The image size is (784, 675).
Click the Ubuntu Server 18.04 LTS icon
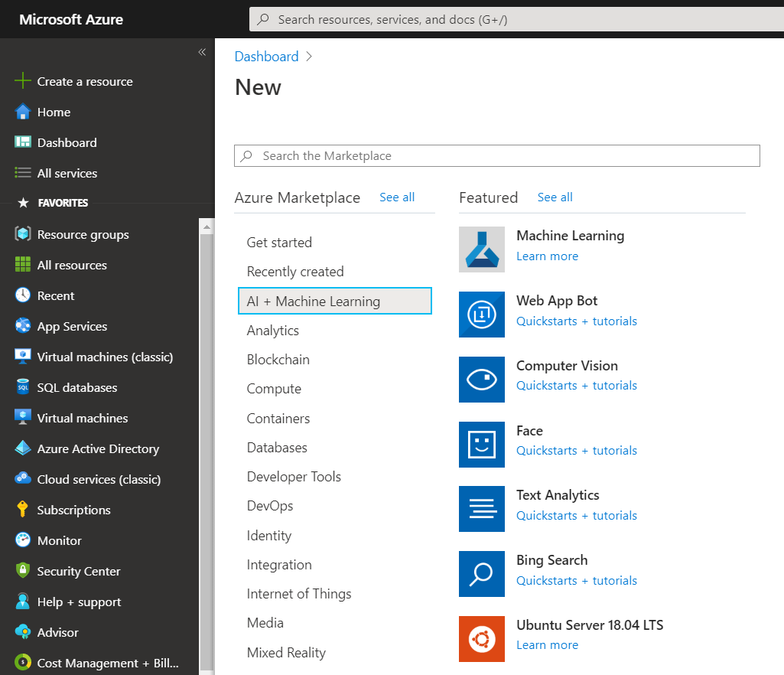(482, 639)
